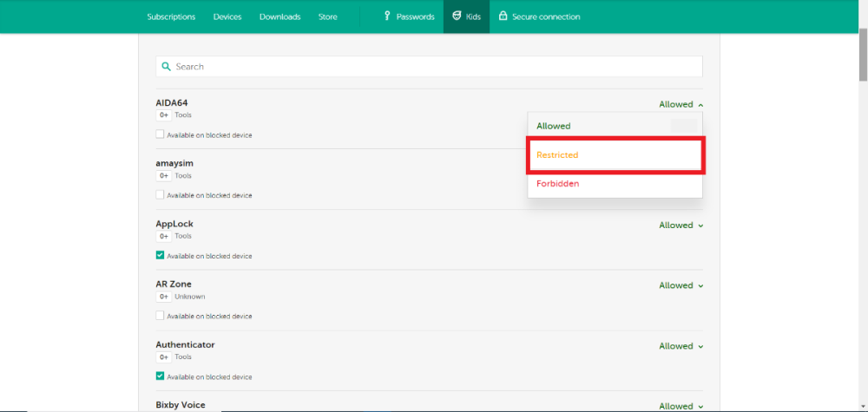Viewport: 868px width, 412px height.
Task: Click the Secure connection lock icon
Action: point(503,16)
